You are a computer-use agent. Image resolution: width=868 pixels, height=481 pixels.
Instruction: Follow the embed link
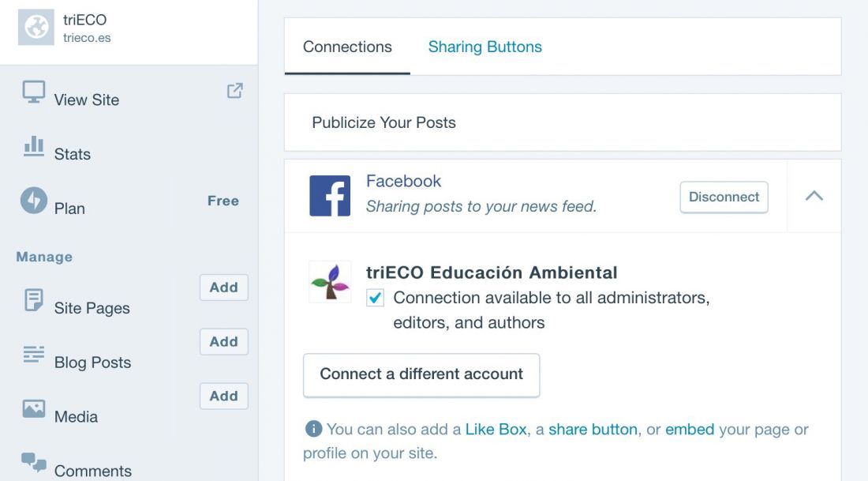(x=690, y=429)
